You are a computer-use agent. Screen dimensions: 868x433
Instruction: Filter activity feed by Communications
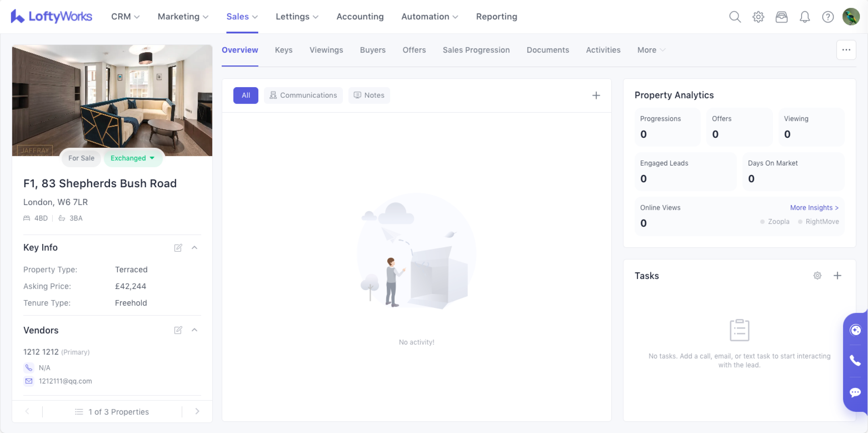[x=303, y=95]
